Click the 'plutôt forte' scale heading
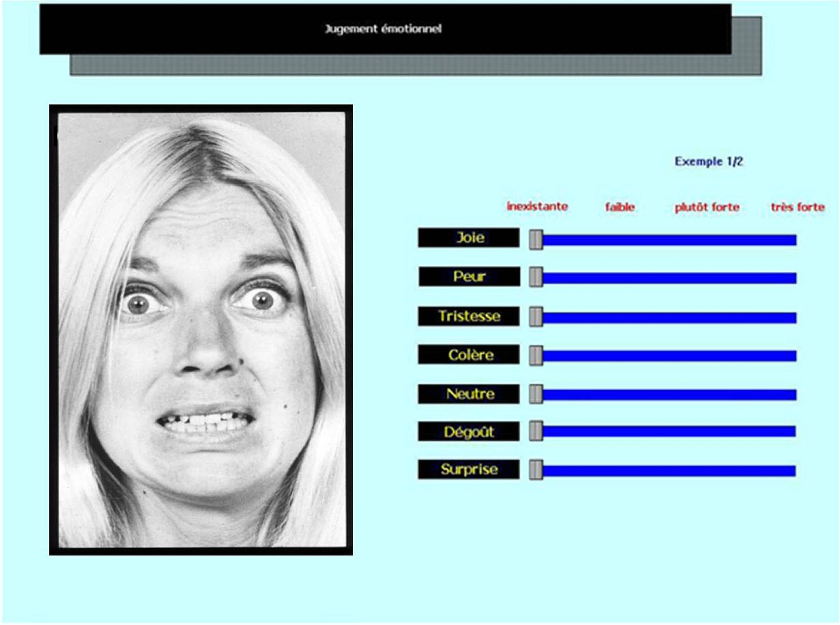 click(x=707, y=207)
